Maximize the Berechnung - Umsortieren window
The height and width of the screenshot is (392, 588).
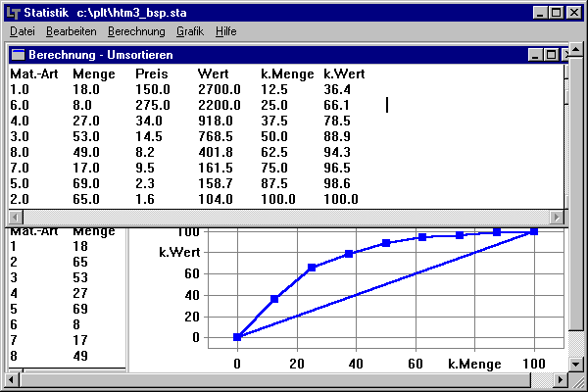pyautogui.click(x=551, y=55)
